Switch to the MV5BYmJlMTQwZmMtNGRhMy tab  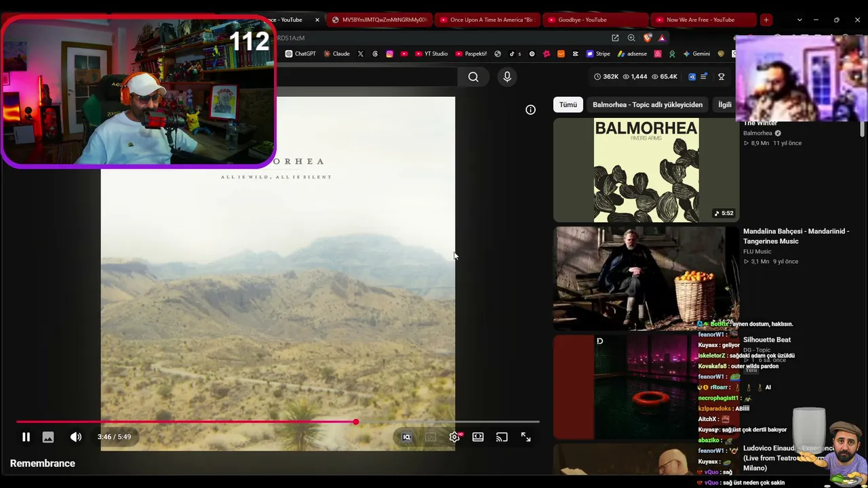pyautogui.click(x=379, y=20)
